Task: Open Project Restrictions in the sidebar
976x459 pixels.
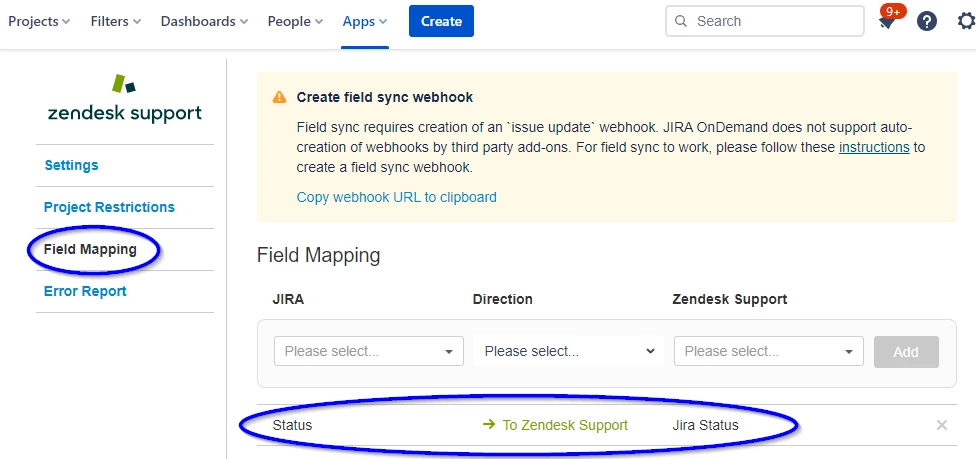Action: (110, 207)
